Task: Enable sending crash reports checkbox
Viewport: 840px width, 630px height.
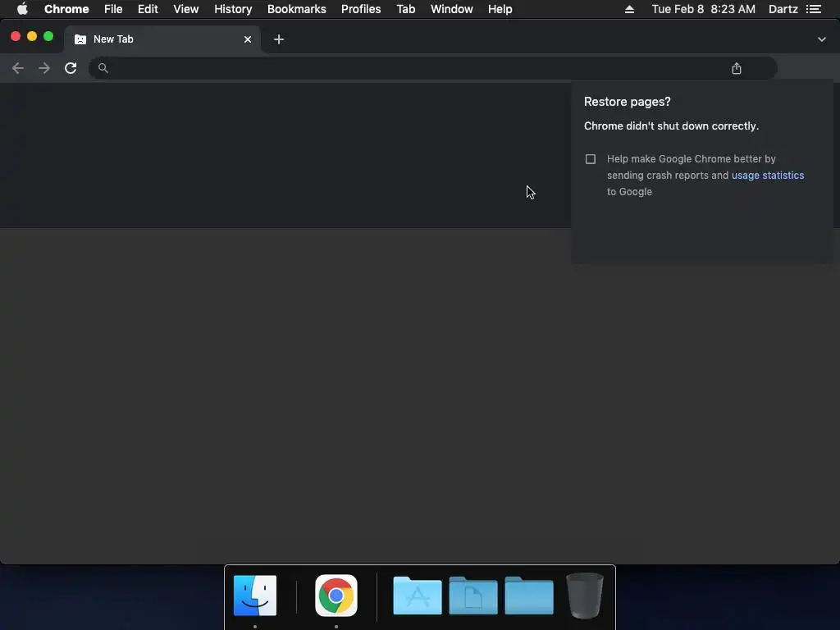Action: tap(591, 159)
